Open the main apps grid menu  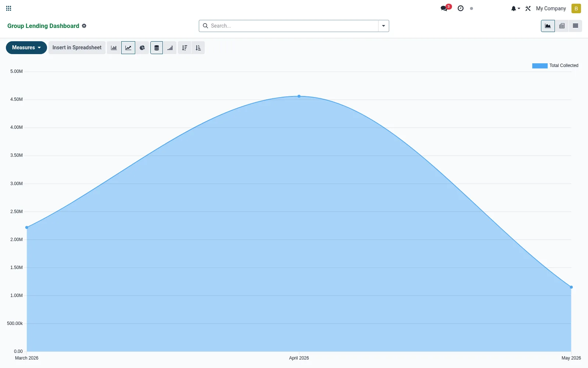(9, 8)
